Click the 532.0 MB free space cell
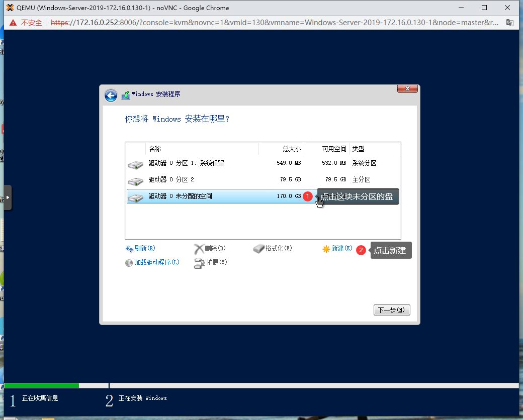The width and height of the screenshot is (523, 420). [334, 163]
